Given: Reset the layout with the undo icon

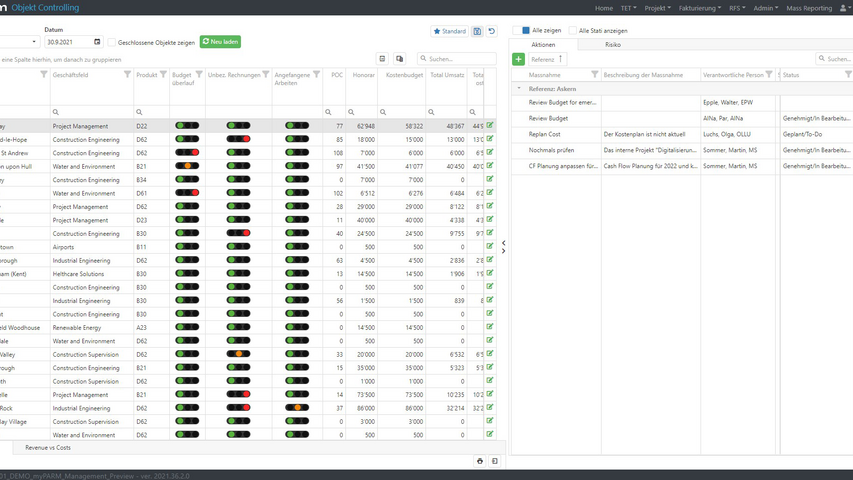Looking at the screenshot, I should (x=491, y=31).
